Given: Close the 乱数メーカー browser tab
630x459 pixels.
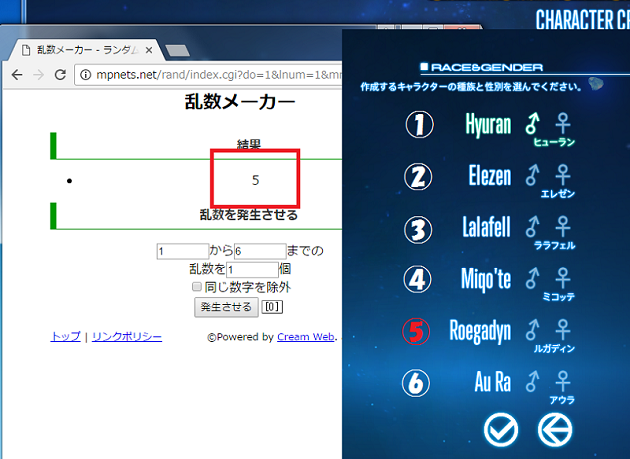Looking at the screenshot, I should (x=149, y=50).
